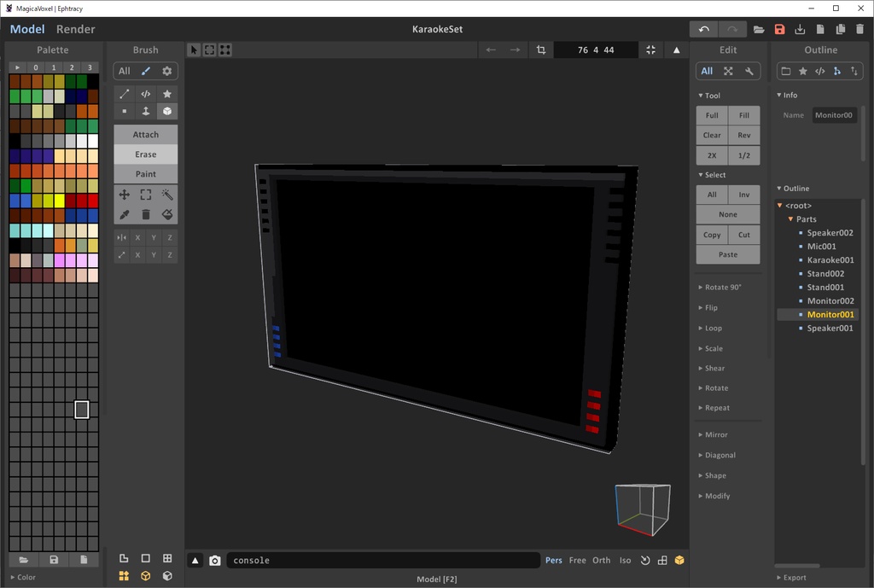
Task: Switch camera to Free mode
Action: click(x=578, y=560)
